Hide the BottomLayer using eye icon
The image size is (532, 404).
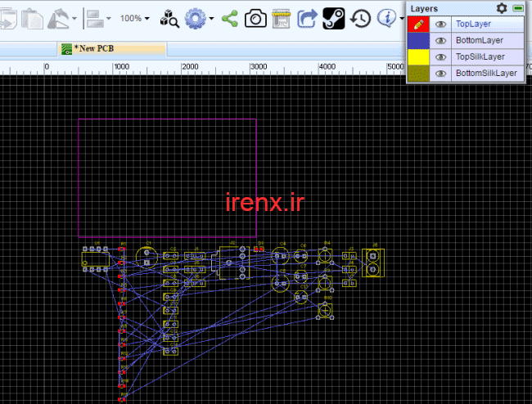(x=440, y=41)
